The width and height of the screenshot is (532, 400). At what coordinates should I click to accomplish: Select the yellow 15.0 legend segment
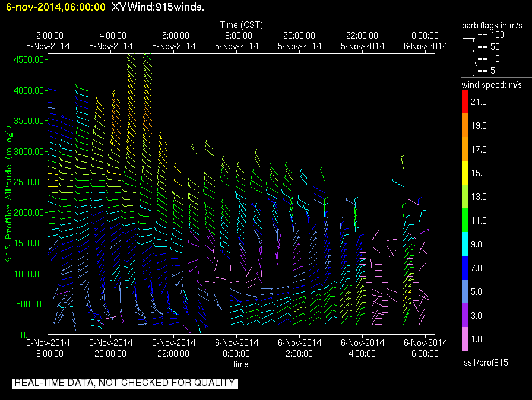click(x=465, y=173)
